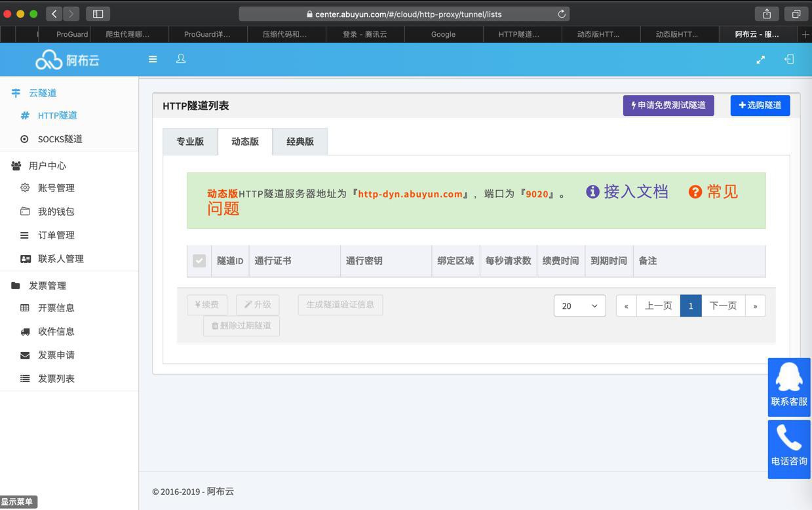
Task: Open the page size dropdown showing 20
Action: coord(580,305)
